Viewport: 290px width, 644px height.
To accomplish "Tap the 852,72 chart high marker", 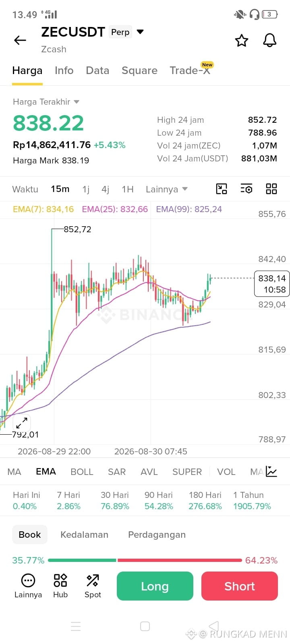I will pos(77,229).
